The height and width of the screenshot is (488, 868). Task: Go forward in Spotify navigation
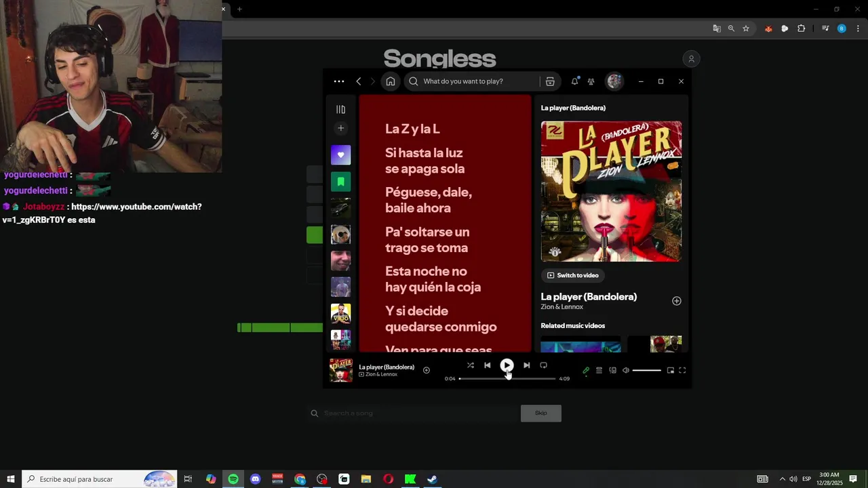coord(372,81)
